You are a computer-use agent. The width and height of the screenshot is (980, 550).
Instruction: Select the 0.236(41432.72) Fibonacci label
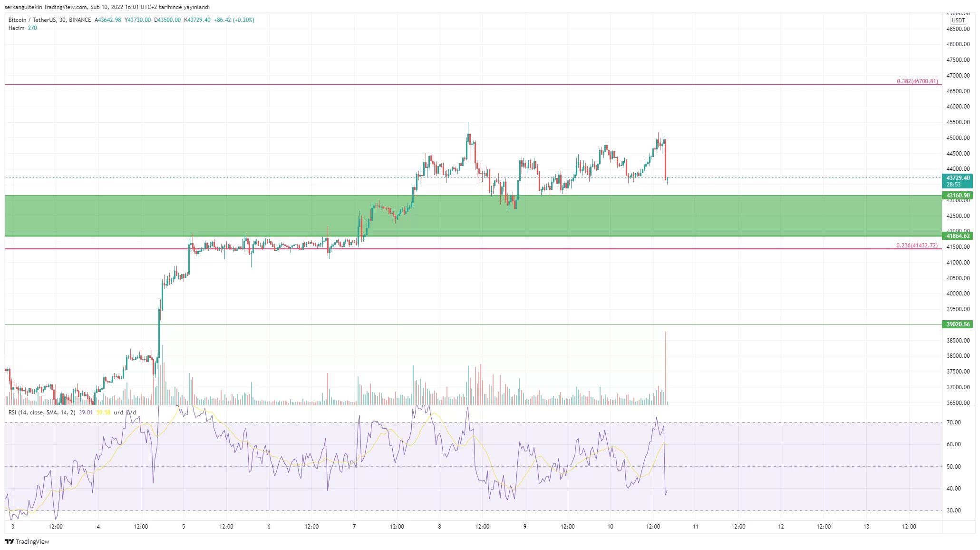[x=916, y=246]
